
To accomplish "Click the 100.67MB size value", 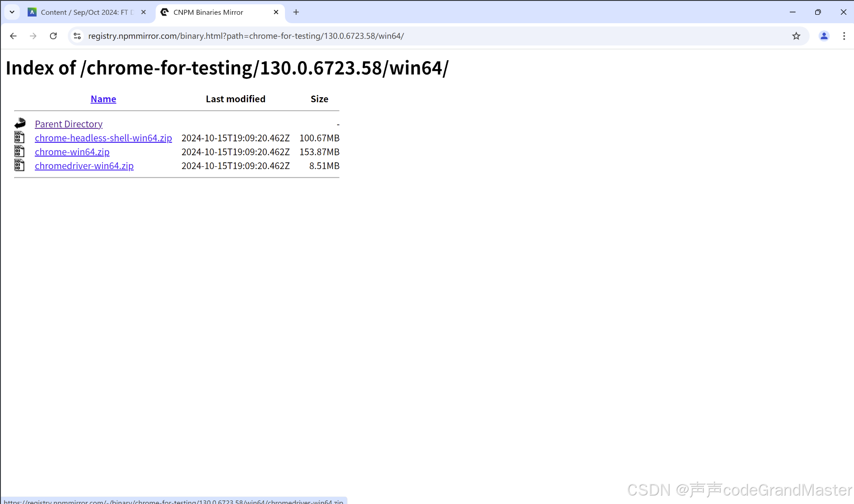I will coord(319,138).
